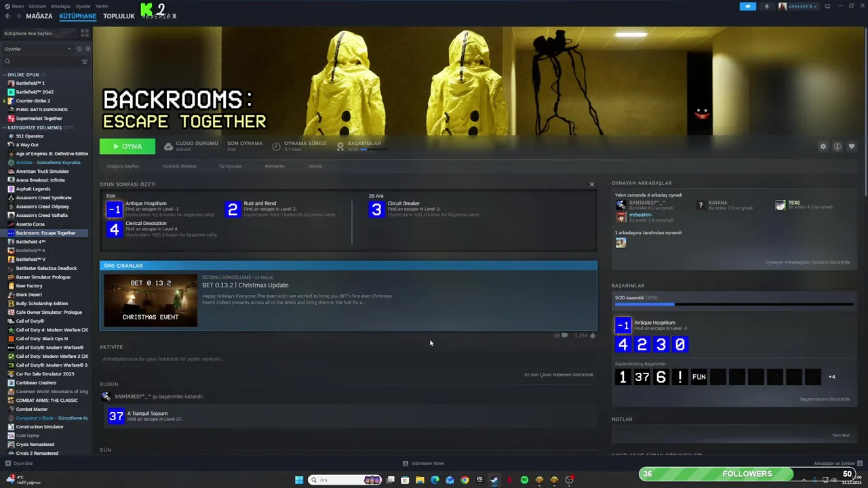Open the Yardım menu
This screenshot has height=488, width=868.
[x=102, y=6]
